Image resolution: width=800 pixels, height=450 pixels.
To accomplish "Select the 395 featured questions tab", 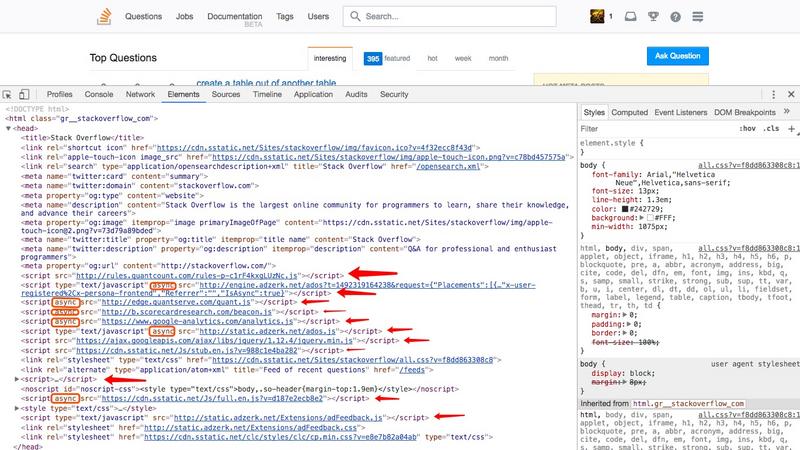I will tap(387, 59).
